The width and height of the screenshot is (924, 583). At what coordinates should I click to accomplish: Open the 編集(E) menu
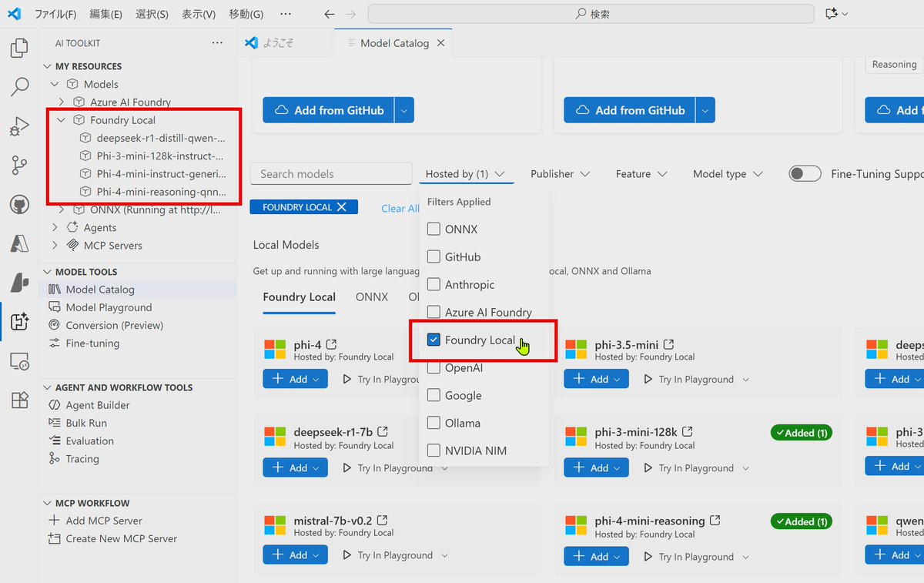coord(105,14)
